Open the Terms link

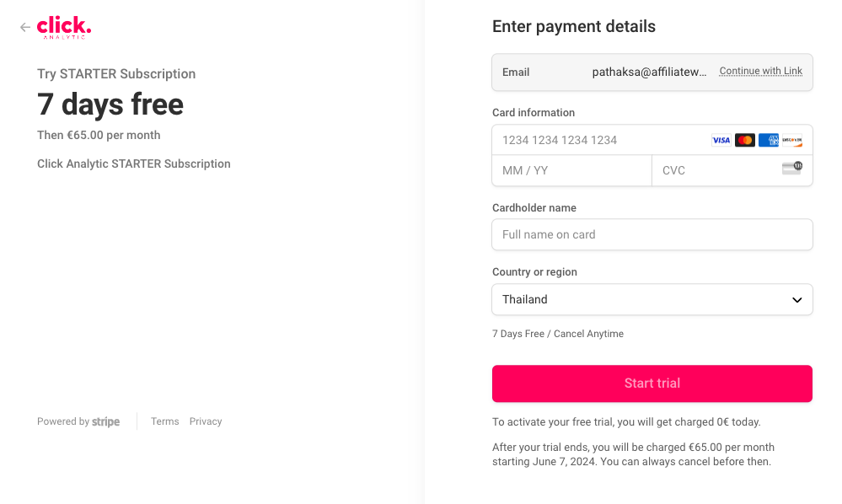point(165,421)
